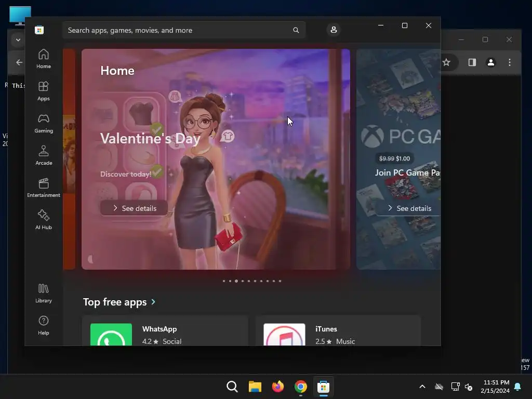
Task: Click See details on PC Game Pass banner
Action: 409,208
